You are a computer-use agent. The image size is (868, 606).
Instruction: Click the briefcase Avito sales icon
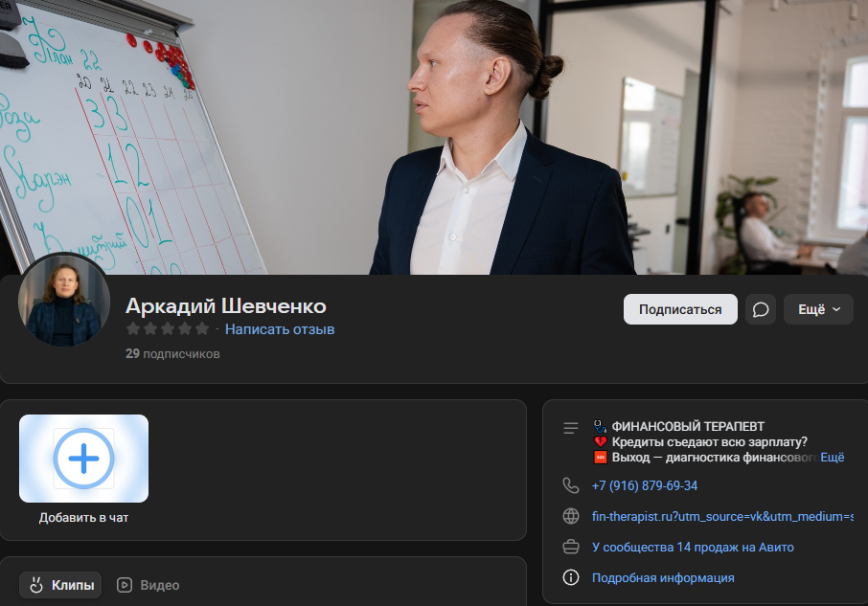(x=571, y=547)
